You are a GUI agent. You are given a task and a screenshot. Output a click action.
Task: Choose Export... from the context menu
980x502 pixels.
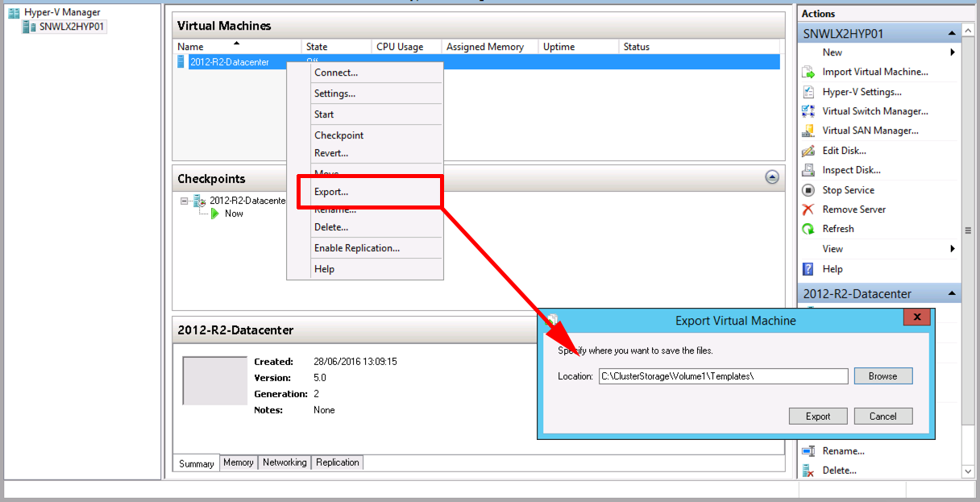[331, 192]
